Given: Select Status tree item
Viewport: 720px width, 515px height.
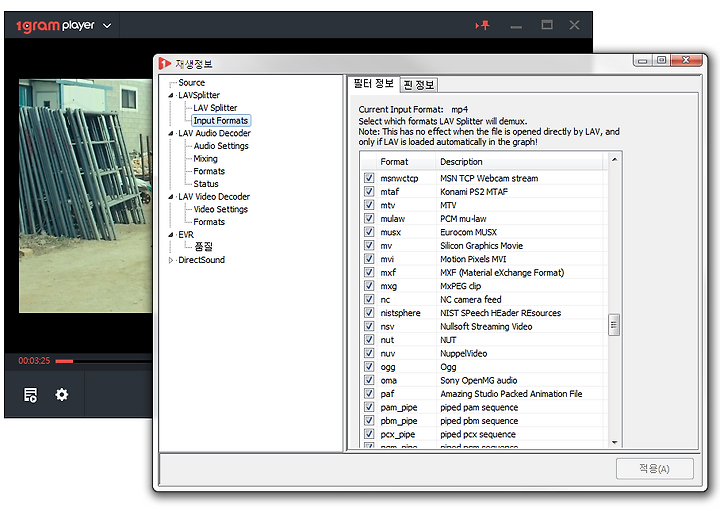Looking at the screenshot, I should (206, 184).
